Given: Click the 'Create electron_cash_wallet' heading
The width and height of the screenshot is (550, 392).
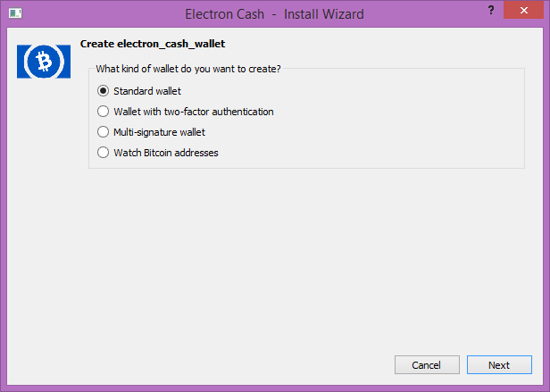Looking at the screenshot, I should (x=153, y=44).
